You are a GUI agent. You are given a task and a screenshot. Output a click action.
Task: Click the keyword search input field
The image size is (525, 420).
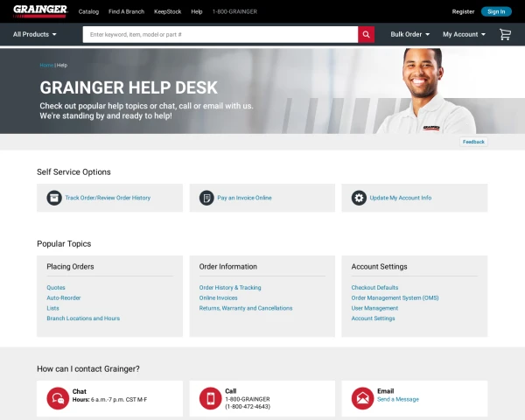(220, 34)
